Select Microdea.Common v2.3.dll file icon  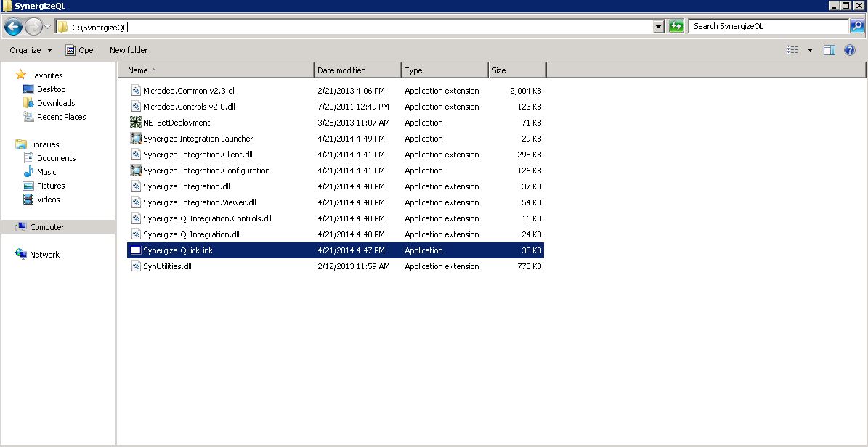[136, 91]
